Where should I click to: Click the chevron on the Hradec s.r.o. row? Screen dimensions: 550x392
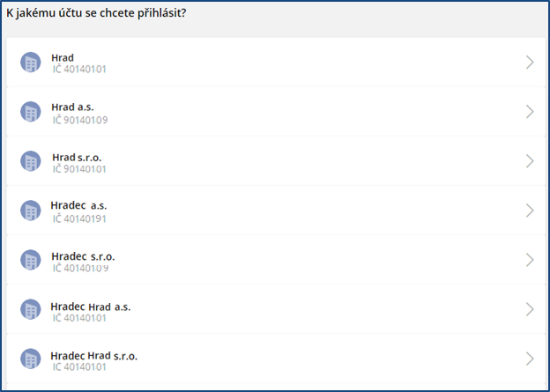(530, 260)
